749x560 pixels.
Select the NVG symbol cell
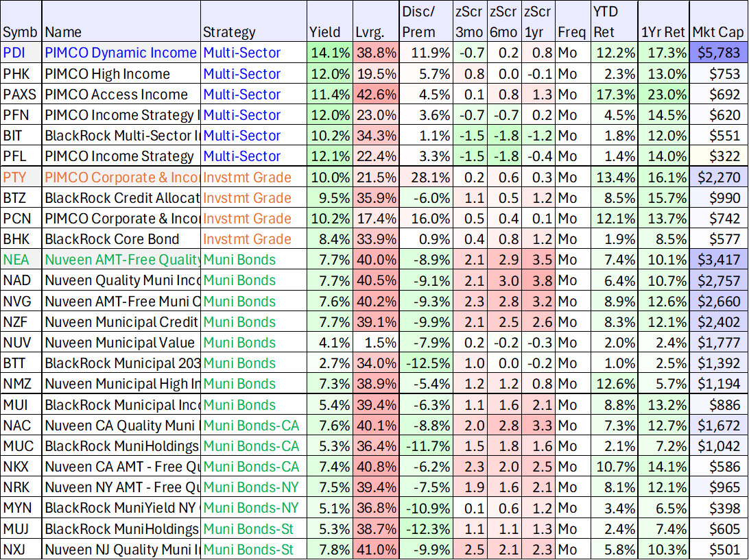[21, 301]
